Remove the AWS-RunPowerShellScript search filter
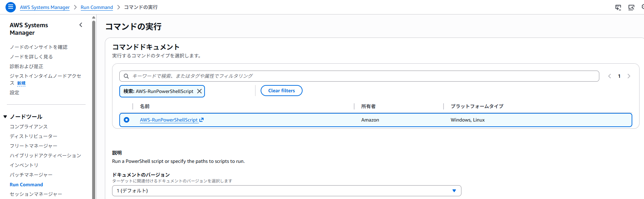Viewport: 644px width, 199px height. click(199, 91)
